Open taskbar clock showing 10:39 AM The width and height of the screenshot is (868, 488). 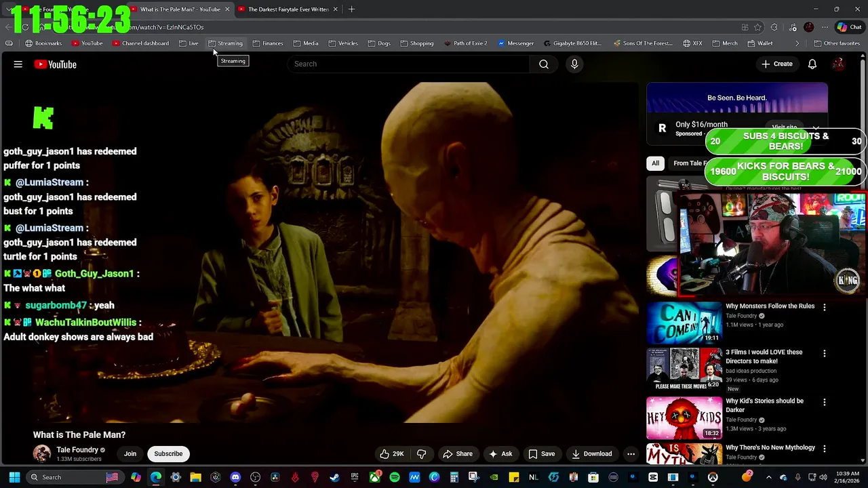pos(848,477)
